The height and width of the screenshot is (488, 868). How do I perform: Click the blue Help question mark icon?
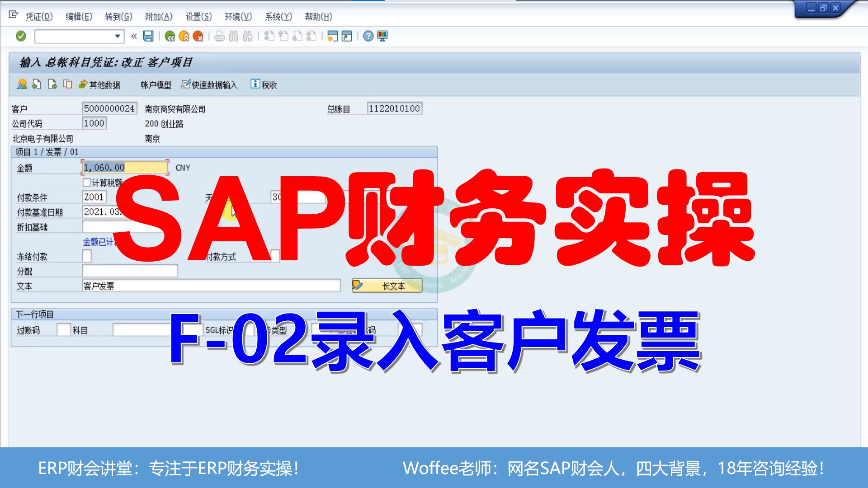(368, 36)
